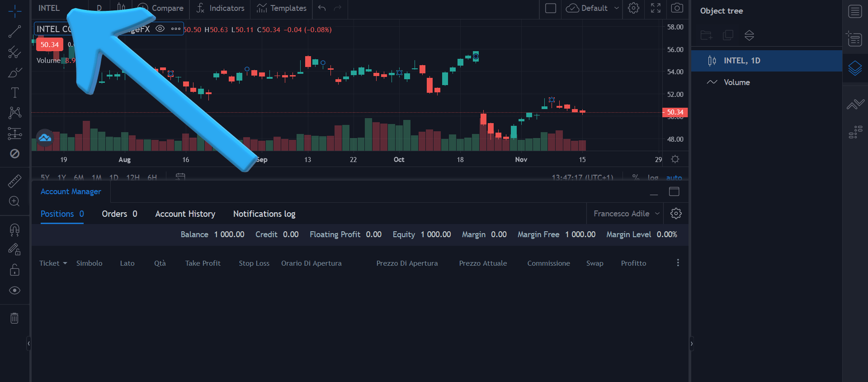Open chart properties gear in top toolbar
The image size is (868, 382).
(633, 8)
